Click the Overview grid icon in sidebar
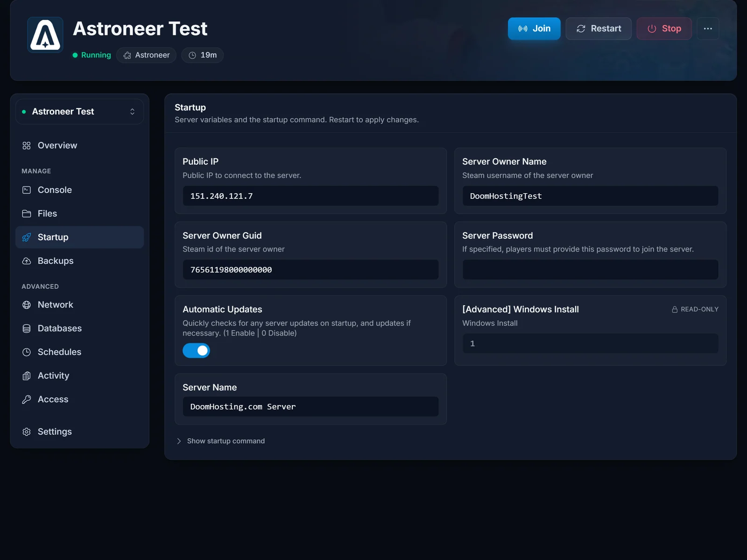 point(27,146)
